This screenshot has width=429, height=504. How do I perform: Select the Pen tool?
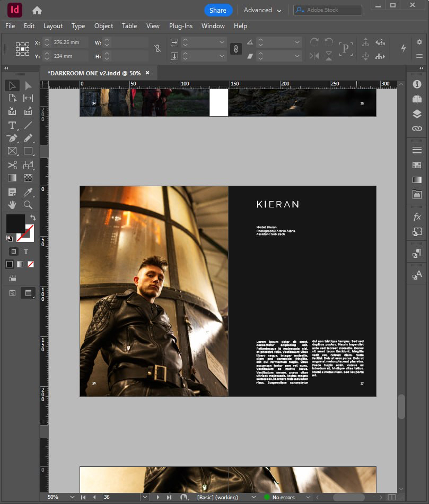point(12,138)
